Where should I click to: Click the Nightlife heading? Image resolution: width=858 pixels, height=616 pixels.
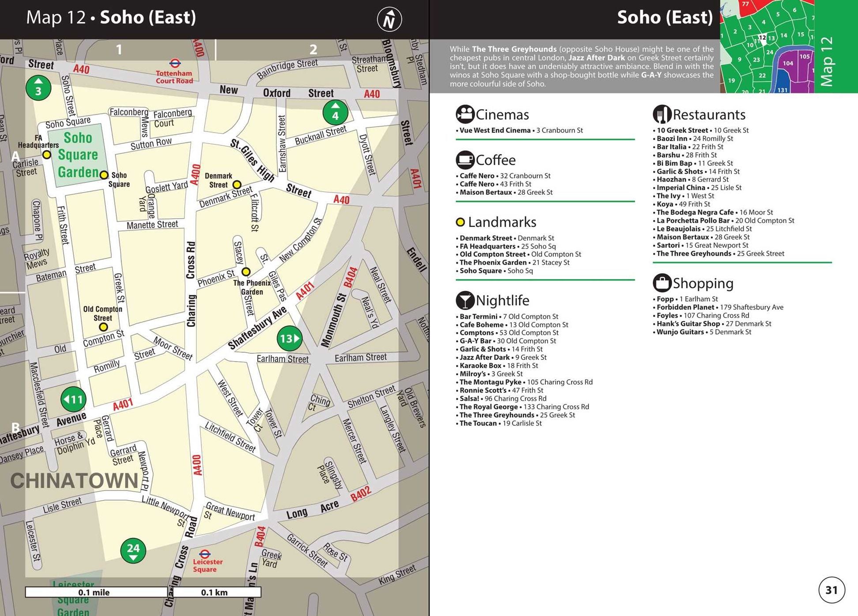[x=503, y=301]
